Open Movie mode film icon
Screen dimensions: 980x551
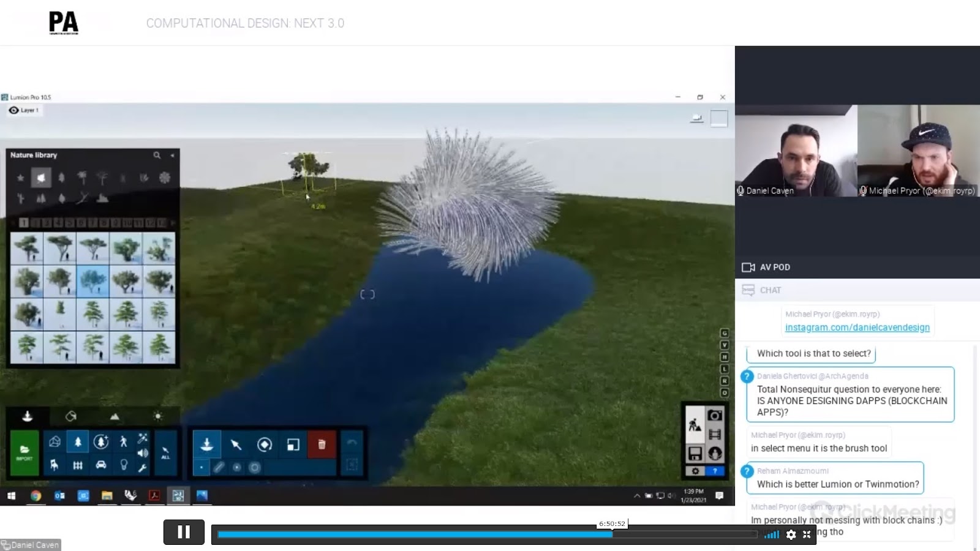tap(714, 435)
